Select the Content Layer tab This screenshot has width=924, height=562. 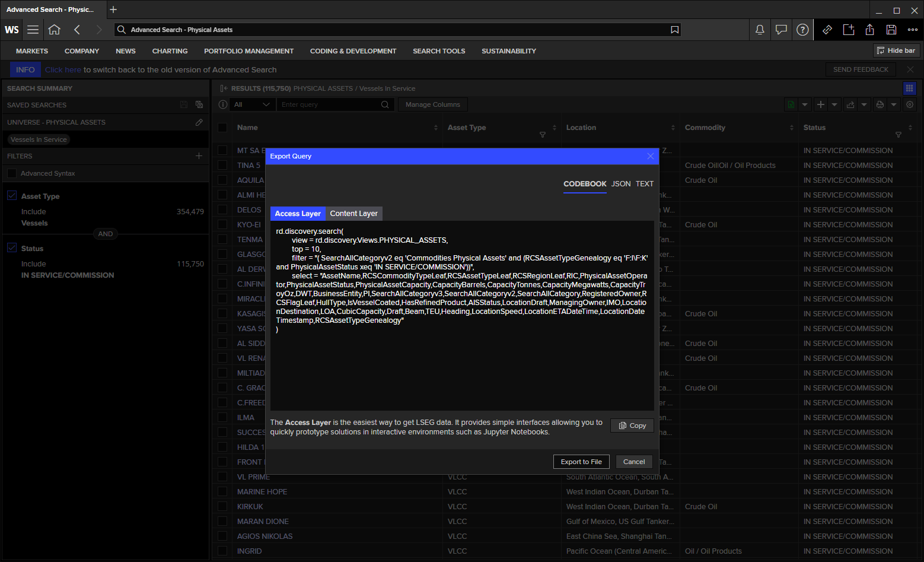click(354, 214)
